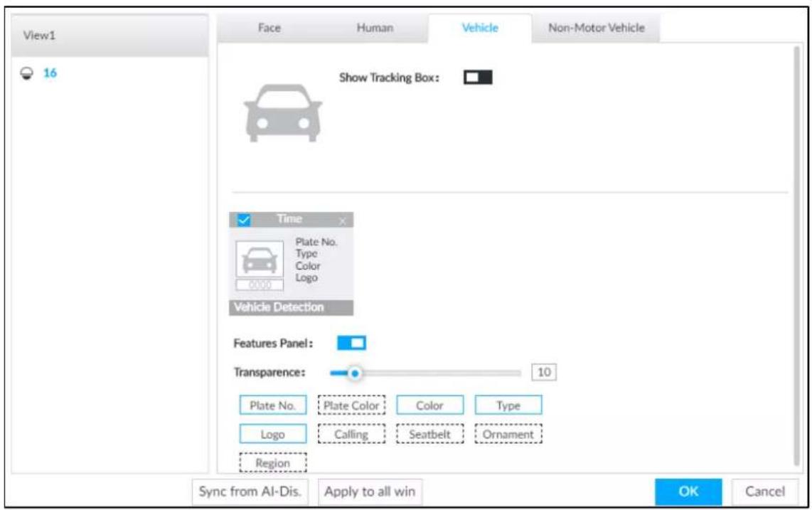This screenshot has width=812, height=510.
Task: Deselect the Type feature button
Action: click(x=508, y=405)
